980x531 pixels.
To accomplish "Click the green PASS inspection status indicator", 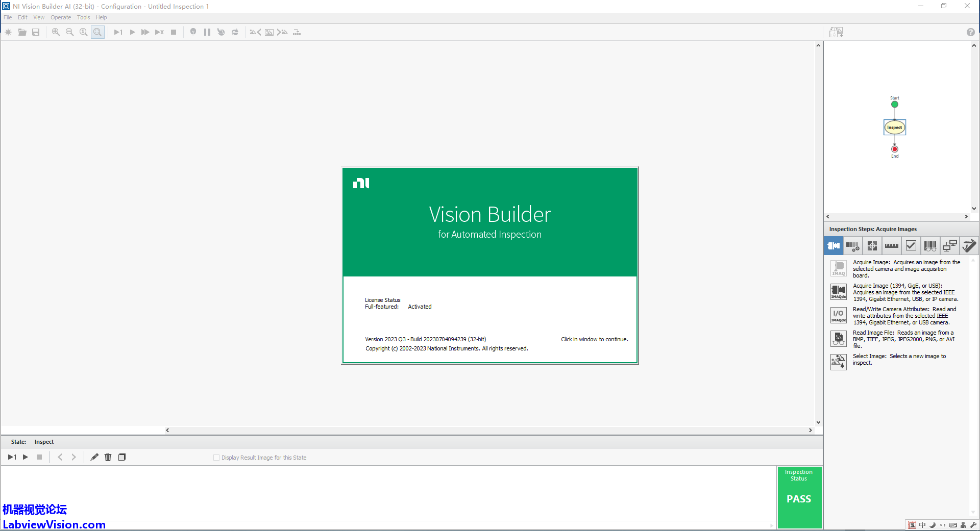I will pyautogui.click(x=799, y=497).
